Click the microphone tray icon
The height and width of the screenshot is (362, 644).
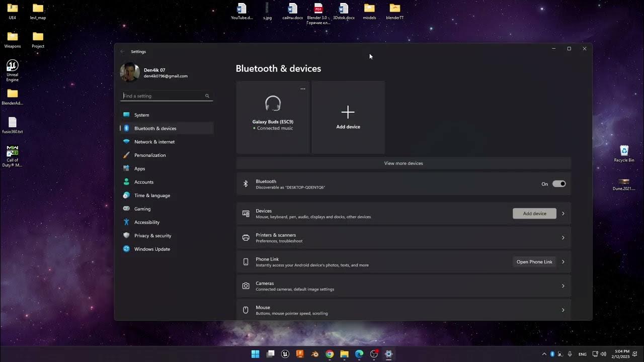pos(570,354)
